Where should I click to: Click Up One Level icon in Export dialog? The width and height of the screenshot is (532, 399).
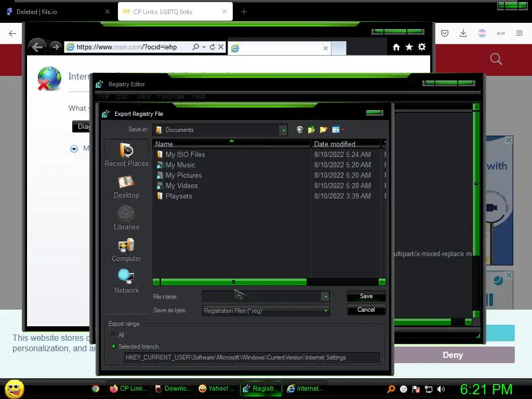311,129
